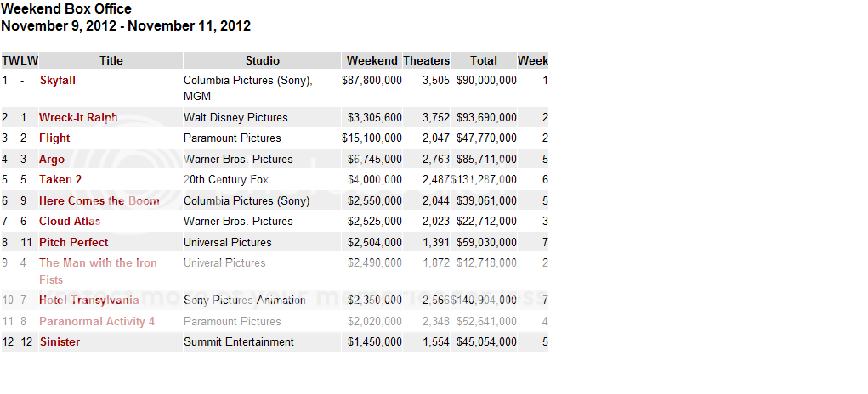Click Skyfall's $87,800,000 weekend cell
This screenshot has width=868, height=394.
[x=372, y=80]
